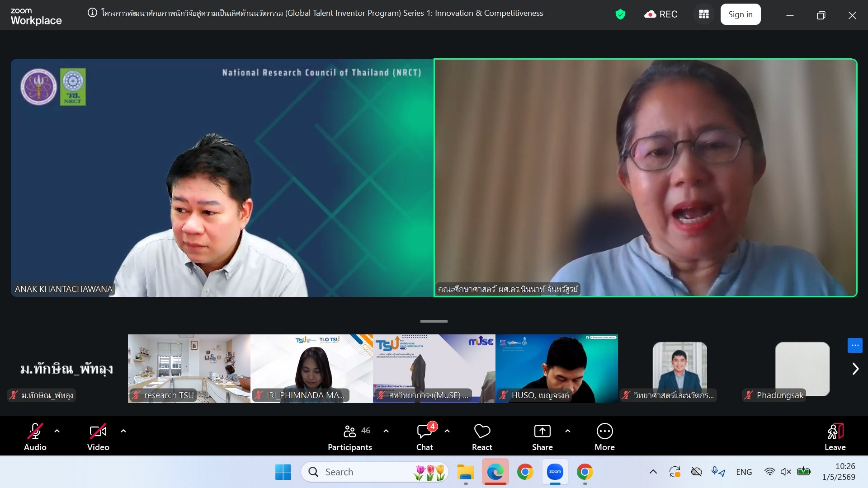Open first Chrome icon in taskbar
The image size is (868, 488).
click(x=525, y=472)
